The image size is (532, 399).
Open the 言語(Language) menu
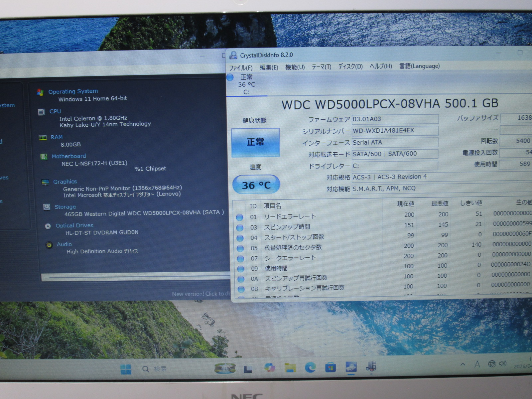tap(419, 66)
